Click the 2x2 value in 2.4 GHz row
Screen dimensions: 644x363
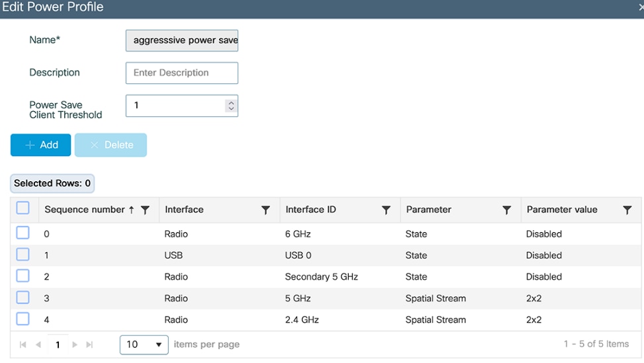534,319
